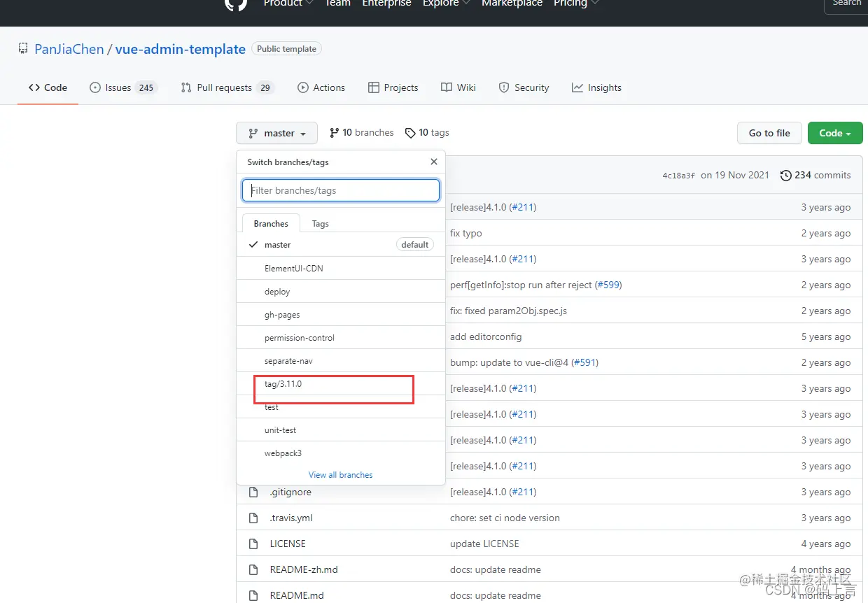The height and width of the screenshot is (603, 868).
Task: Select the separate-nav branch
Action: click(341, 360)
